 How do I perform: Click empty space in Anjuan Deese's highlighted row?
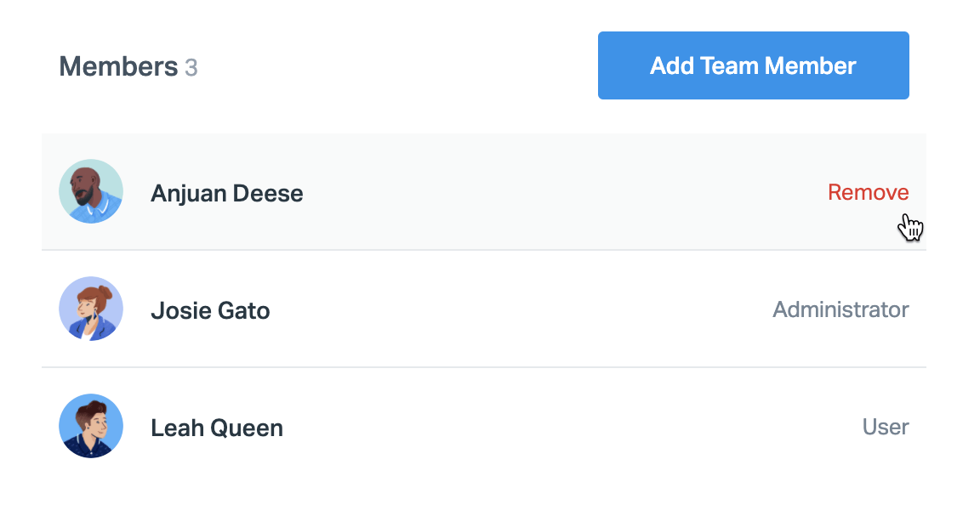(x=553, y=192)
